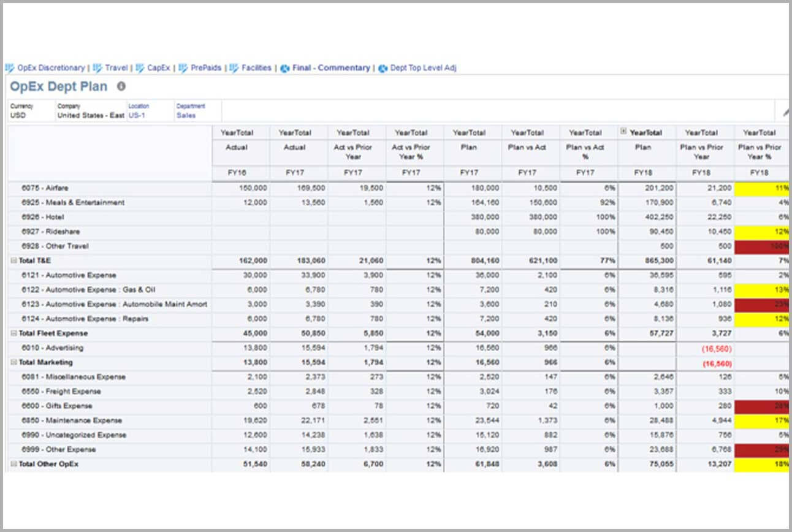Collapse the Total Marketing group
Image resolution: width=792 pixels, height=532 pixels.
(13, 362)
